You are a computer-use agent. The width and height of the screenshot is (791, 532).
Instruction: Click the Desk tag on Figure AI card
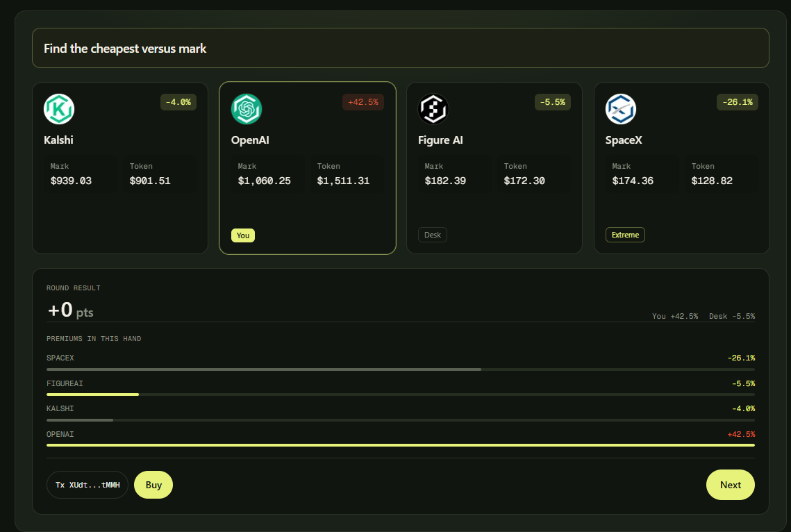point(433,235)
